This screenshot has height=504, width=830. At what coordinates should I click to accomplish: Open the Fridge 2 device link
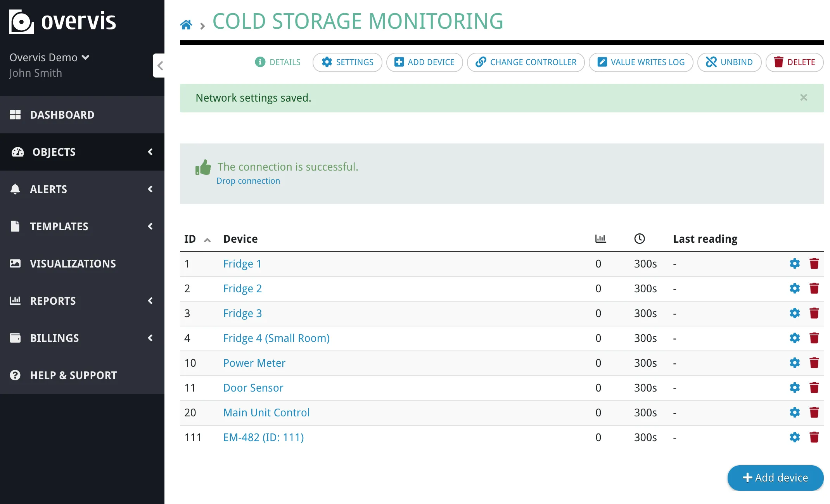click(243, 288)
